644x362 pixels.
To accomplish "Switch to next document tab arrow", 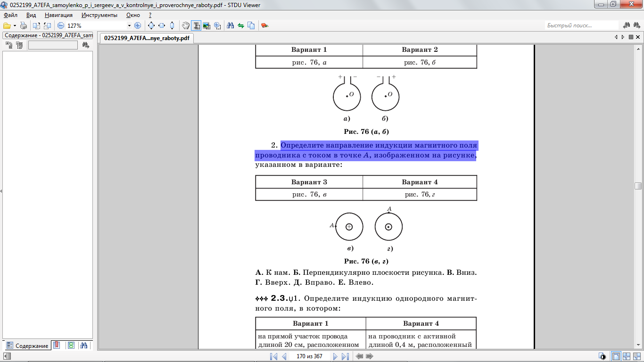I will click(623, 37).
